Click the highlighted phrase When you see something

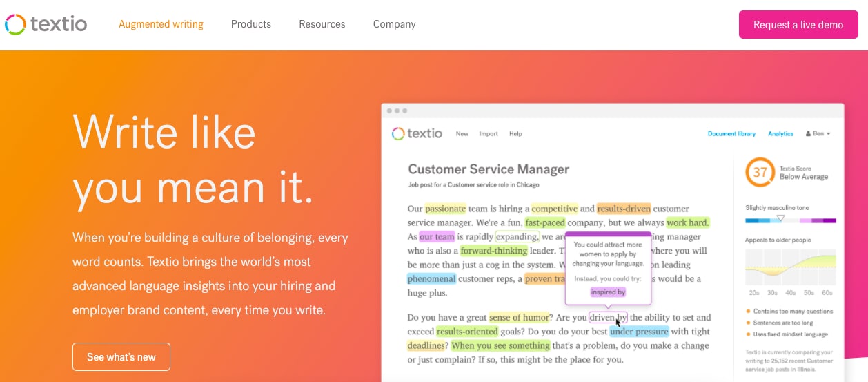click(500, 345)
